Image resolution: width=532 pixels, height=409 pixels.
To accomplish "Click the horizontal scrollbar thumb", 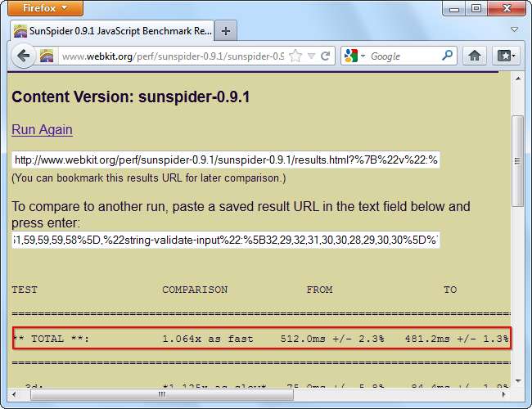I will [x=162, y=394].
